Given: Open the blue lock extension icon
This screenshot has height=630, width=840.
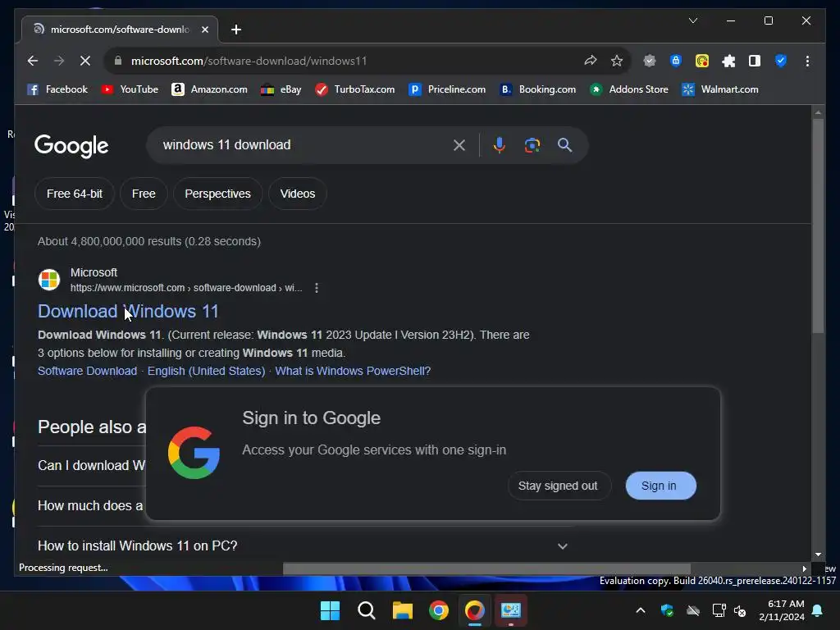Looking at the screenshot, I should tap(676, 61).
